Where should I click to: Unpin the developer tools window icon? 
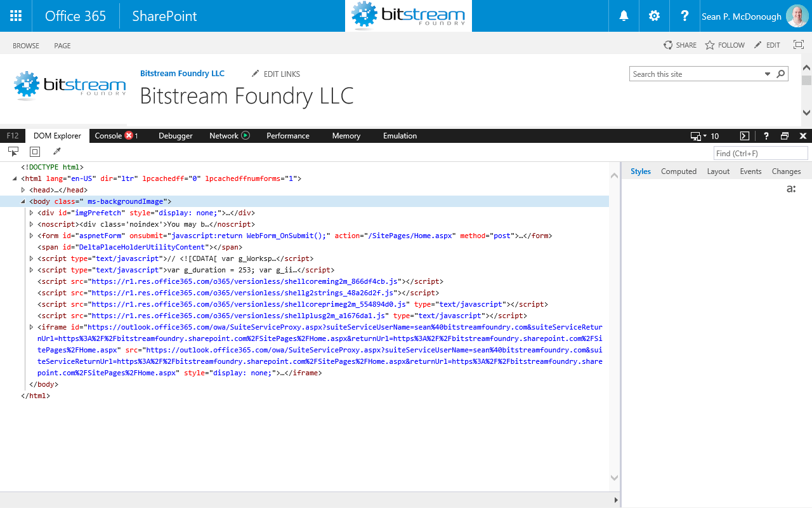785,136
